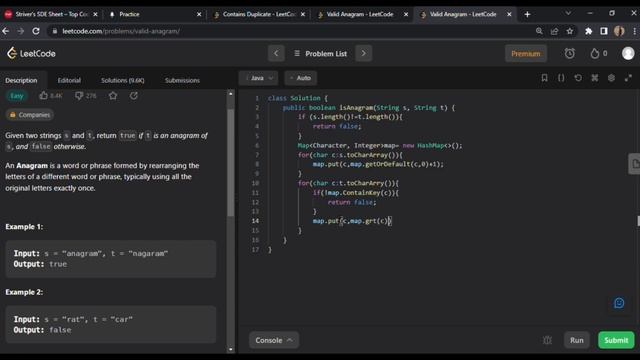Open the notes side panel icon
Image resolution: width=640 pixels, height=360 pixels.
tap(634, 164)
